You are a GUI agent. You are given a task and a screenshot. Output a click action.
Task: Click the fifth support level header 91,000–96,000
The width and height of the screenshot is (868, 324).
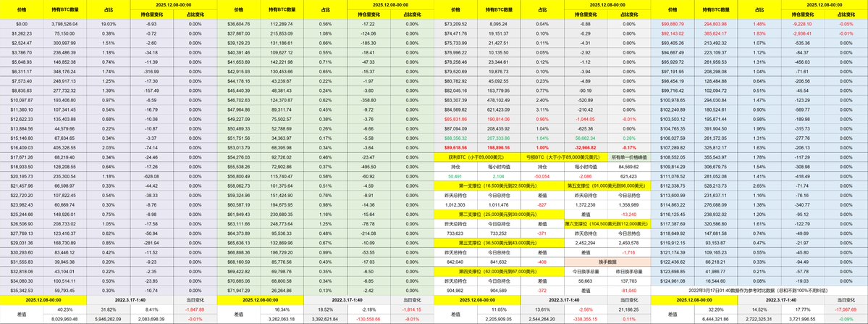pos(608,186)
